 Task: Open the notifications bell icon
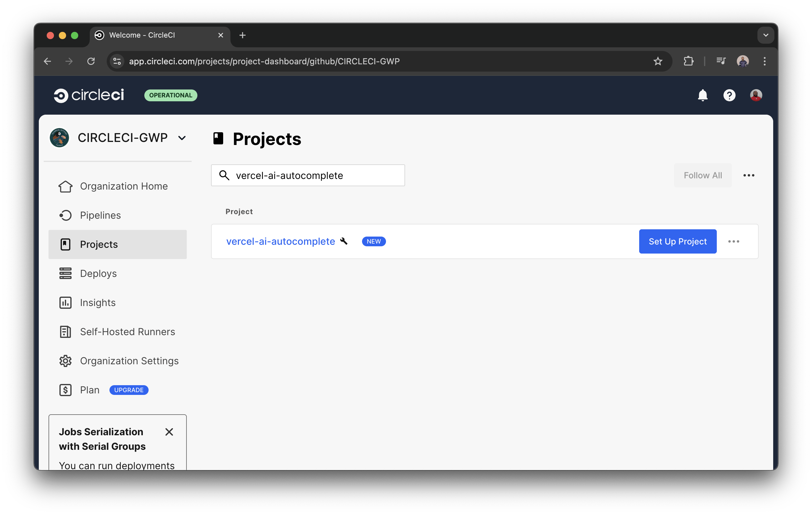(703, 96)
